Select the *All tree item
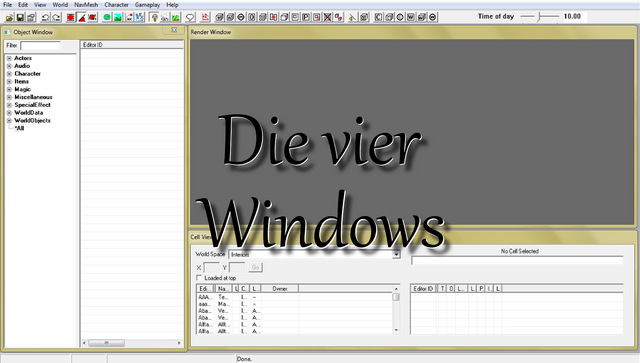This screenshot has width=640, height=363. tap(19, 128)
